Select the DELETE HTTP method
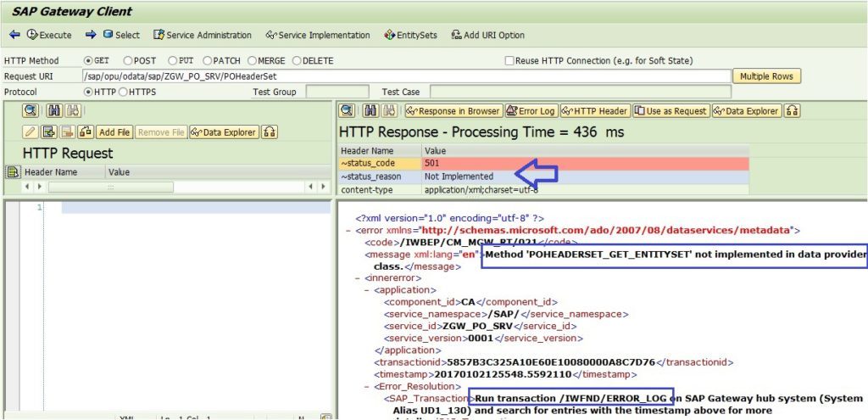Screen dimensions: 868x420 tap(297, 61)
